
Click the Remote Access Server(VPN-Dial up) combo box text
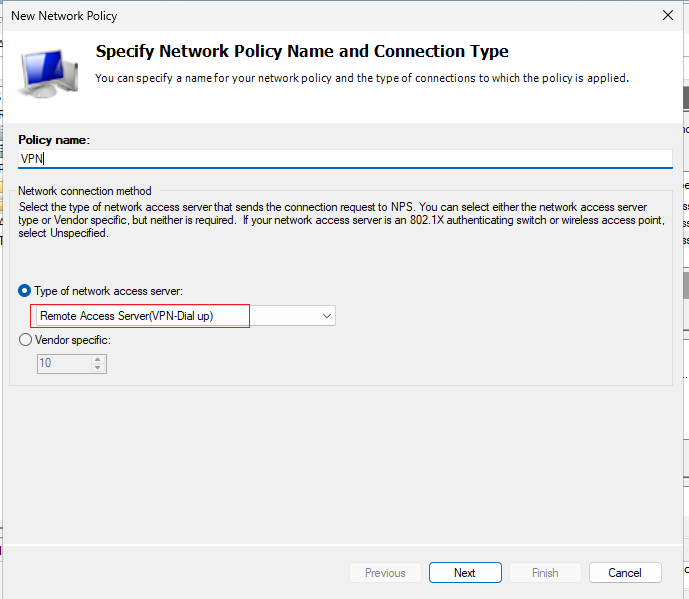tap(127, 316)
